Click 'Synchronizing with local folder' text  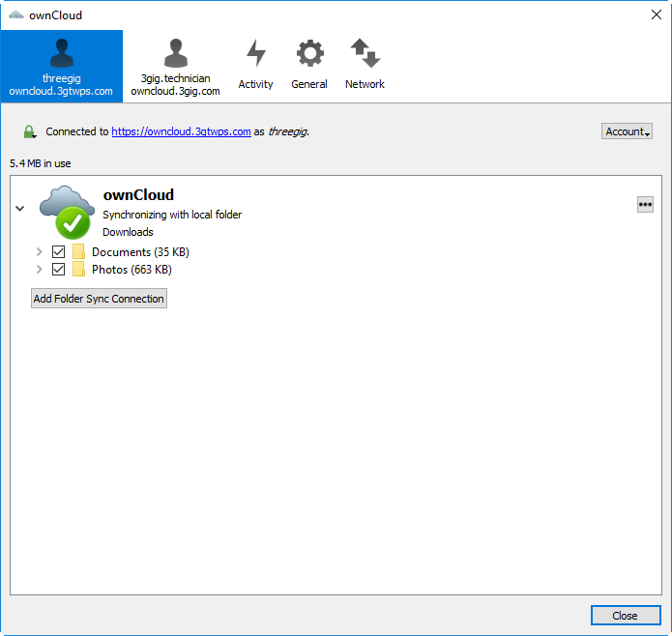pyautogui.click(x=172, y=215)
